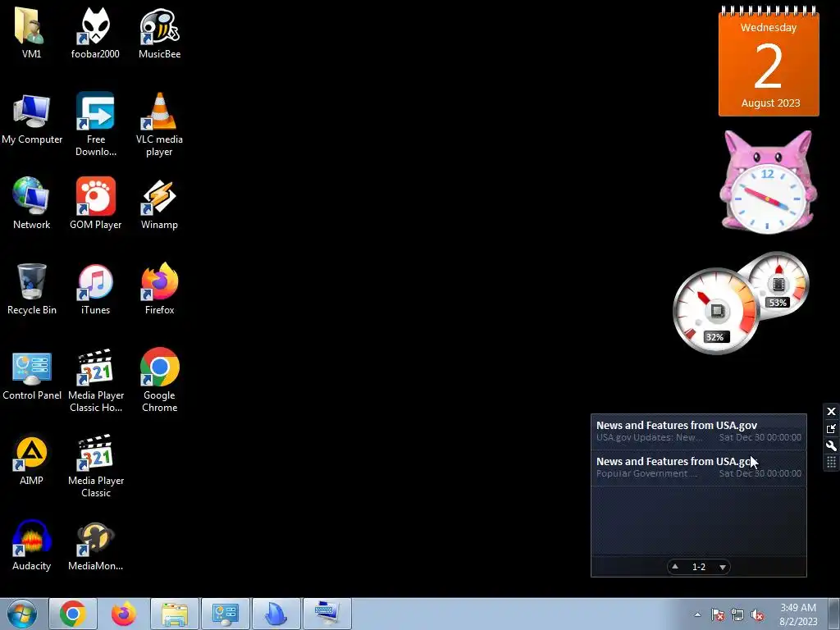840x630 pixels.
Task: Open the Action Center flag tray icon
Action: pyautogui.click(x=718, y=614)
